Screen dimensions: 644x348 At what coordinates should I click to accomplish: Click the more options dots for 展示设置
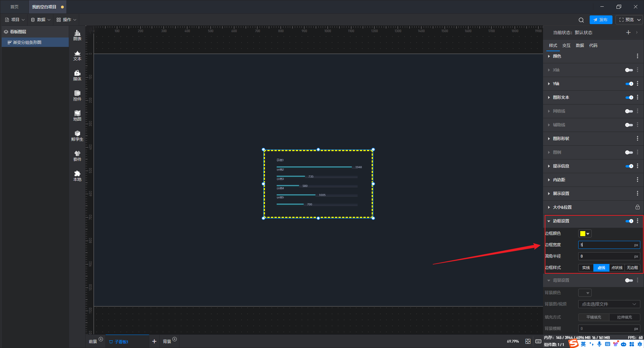pyautogui.click(x=637, y=193)
